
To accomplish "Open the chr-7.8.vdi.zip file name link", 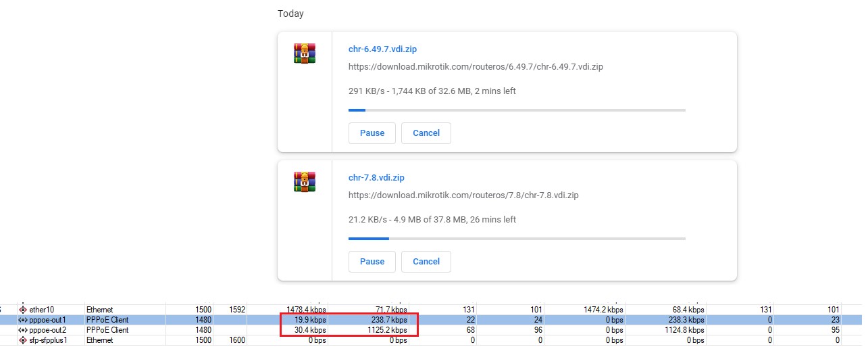I will tap(376, 178).
